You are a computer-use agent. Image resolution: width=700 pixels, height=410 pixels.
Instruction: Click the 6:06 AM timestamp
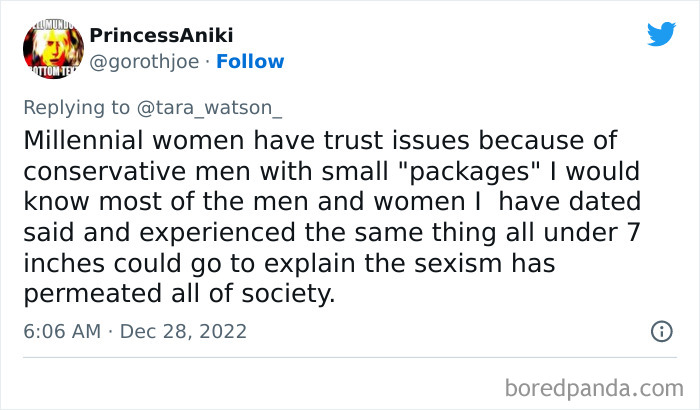60,331
